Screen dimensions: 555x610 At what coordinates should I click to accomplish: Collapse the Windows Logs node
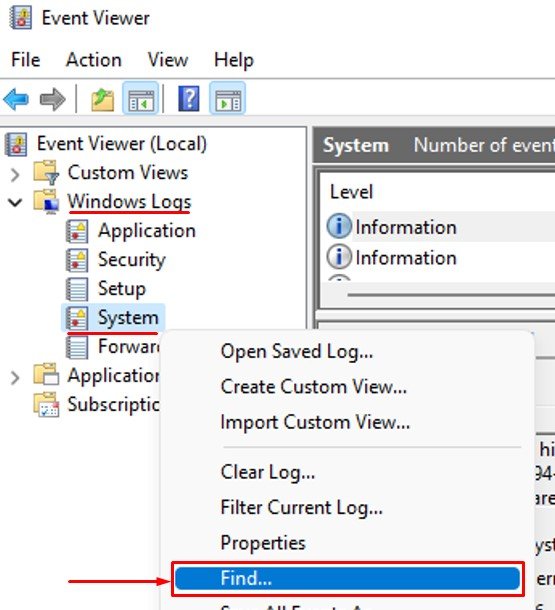point(15,202)
